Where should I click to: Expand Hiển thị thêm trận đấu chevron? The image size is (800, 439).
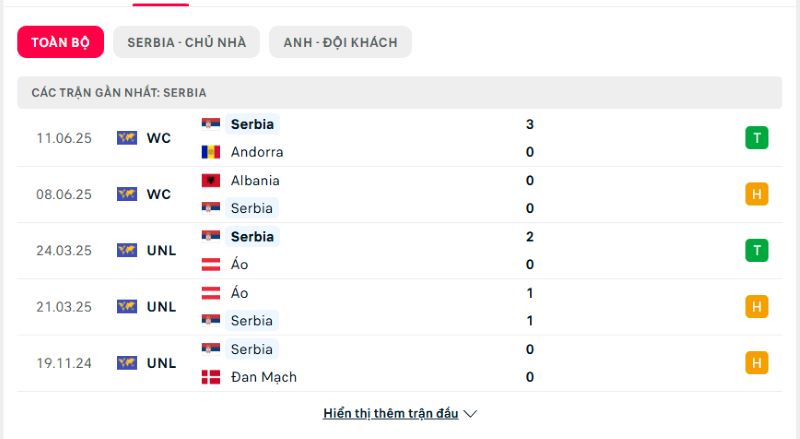click(470, 413)
